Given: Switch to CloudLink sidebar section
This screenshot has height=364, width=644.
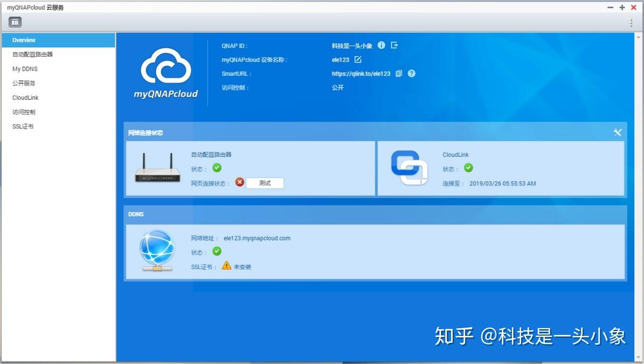Looking at the screenshot, I should tap(58, 98).
